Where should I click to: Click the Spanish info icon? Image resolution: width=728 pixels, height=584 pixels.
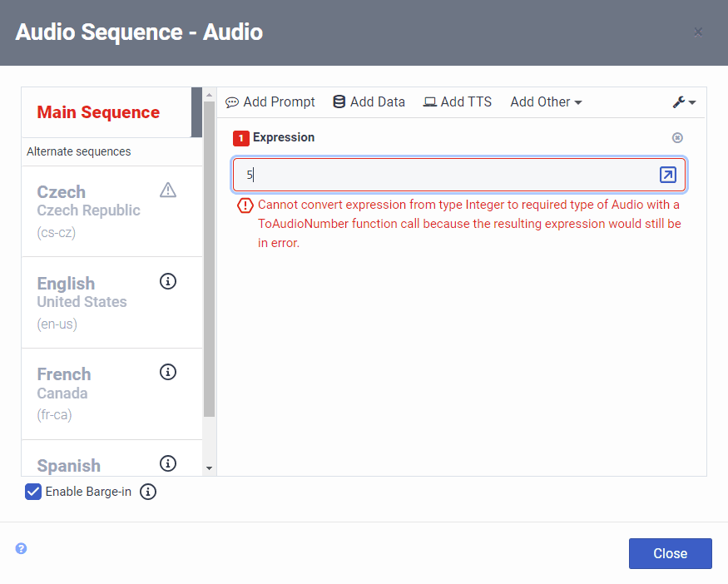tap(168, 463)
